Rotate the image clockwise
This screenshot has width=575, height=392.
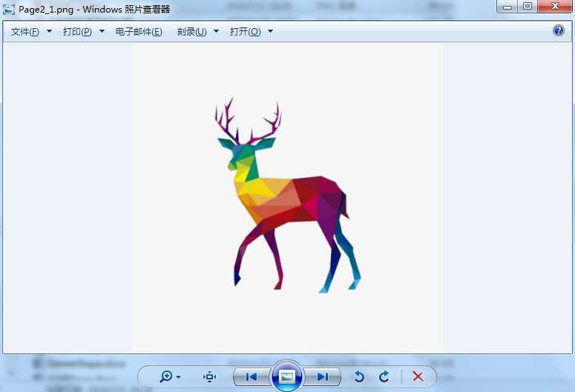(384, 376)
